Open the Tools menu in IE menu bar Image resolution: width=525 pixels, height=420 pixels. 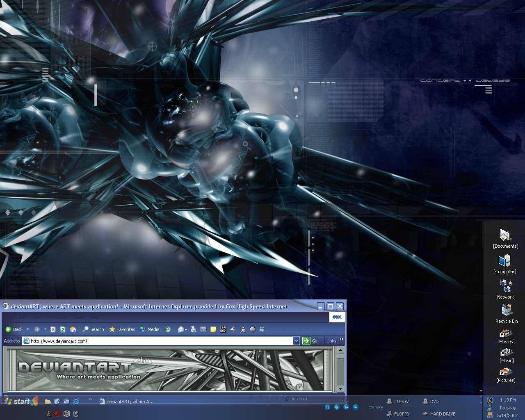78,317
